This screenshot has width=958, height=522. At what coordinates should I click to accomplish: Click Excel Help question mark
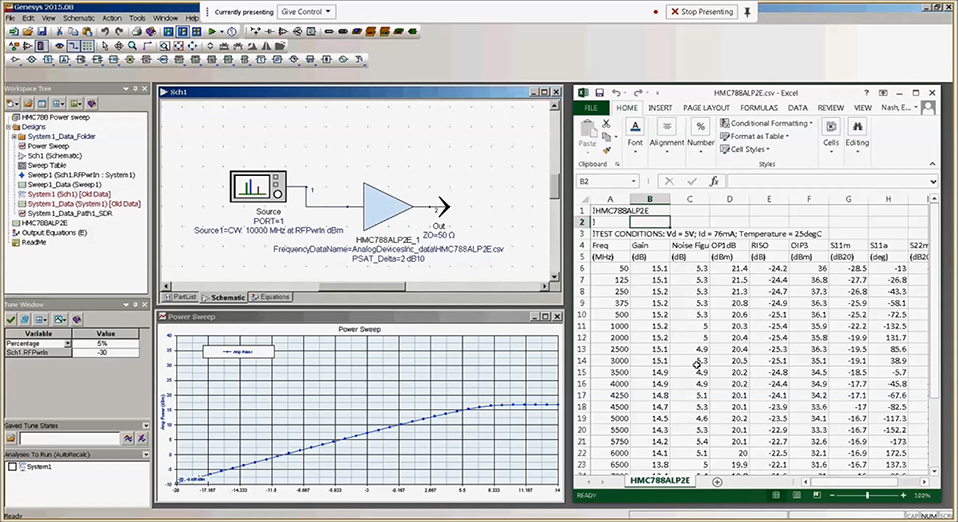(x=866, y=93)
